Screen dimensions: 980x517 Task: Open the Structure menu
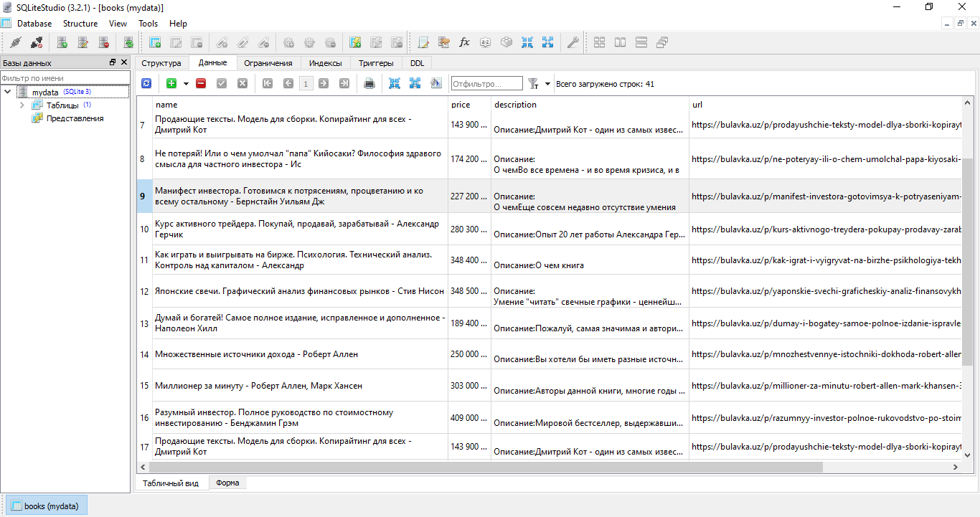click(80, 24)
